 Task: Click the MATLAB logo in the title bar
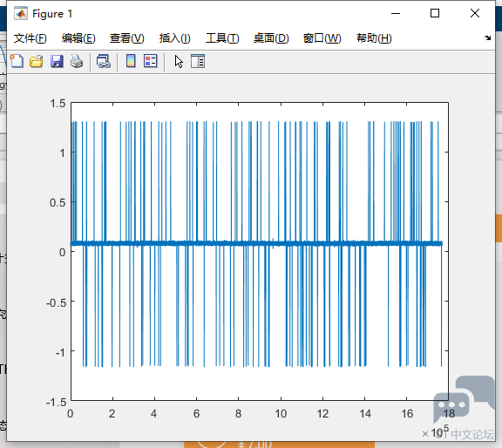21,13
